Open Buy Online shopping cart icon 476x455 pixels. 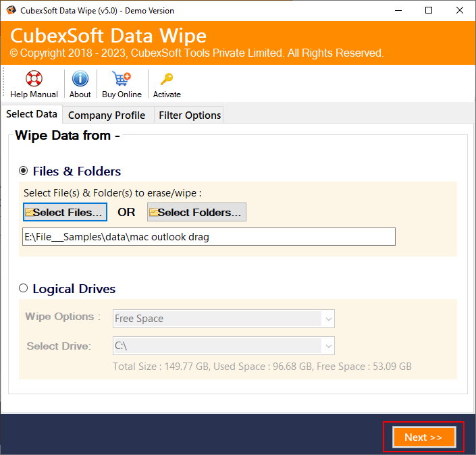pos(122,79)
